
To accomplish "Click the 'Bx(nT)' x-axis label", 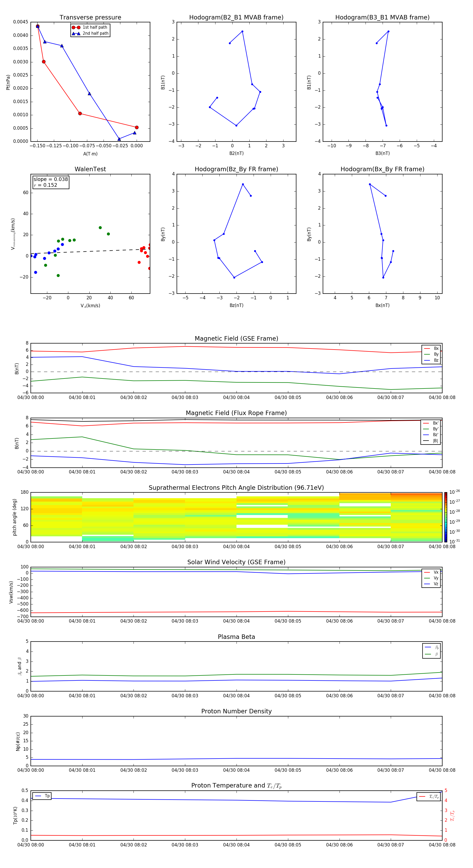I will click(x=382, y=305).
